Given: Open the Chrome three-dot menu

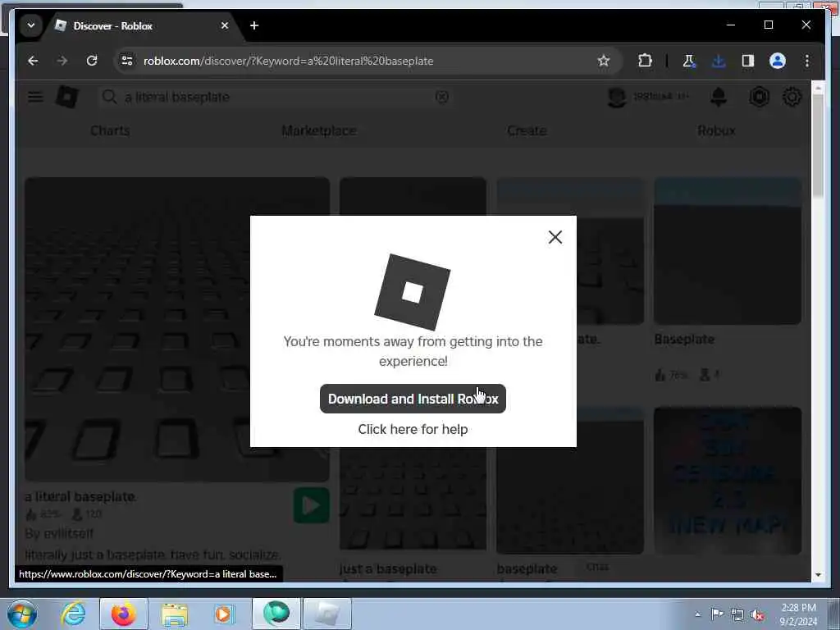Looking at the screenshot, I should click(x=807, y=61).
